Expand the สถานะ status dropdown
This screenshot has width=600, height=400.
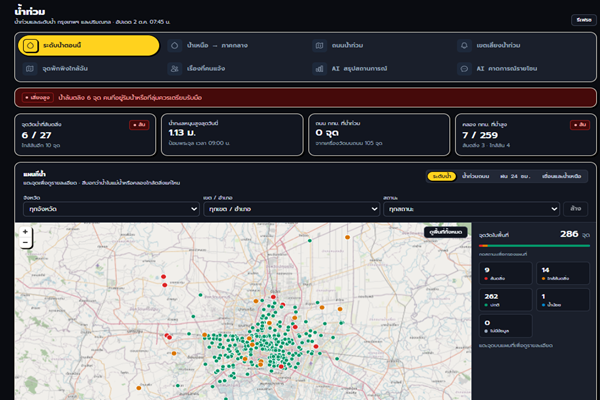471,209
